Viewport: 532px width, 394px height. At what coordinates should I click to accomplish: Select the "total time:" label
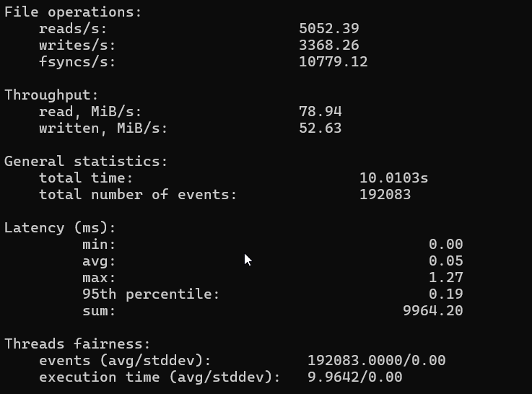point(86,178)
